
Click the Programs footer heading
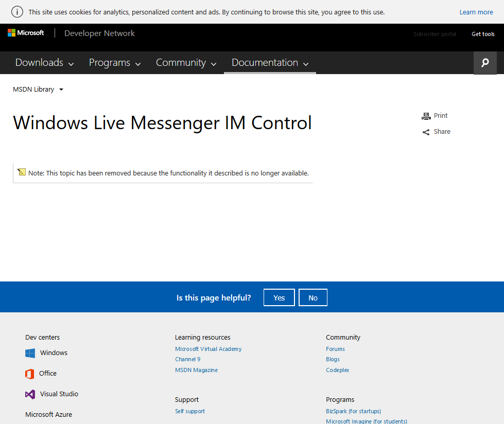pos(340,400)
